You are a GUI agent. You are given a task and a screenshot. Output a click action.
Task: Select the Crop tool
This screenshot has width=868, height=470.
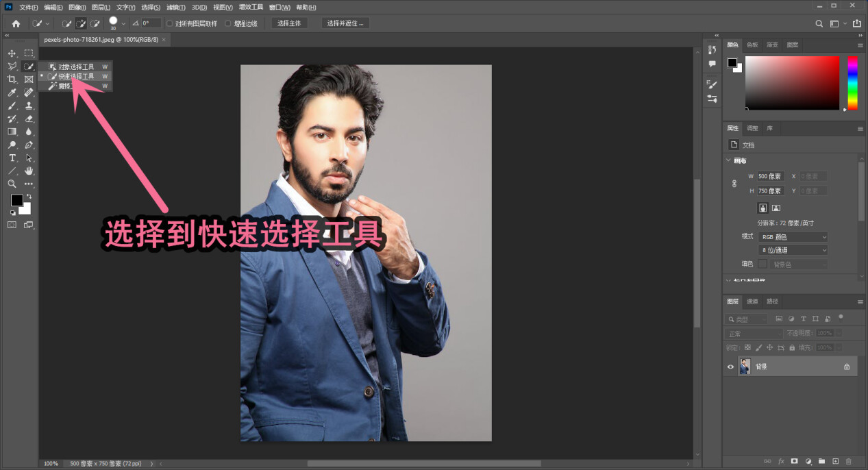pos(12,79)
